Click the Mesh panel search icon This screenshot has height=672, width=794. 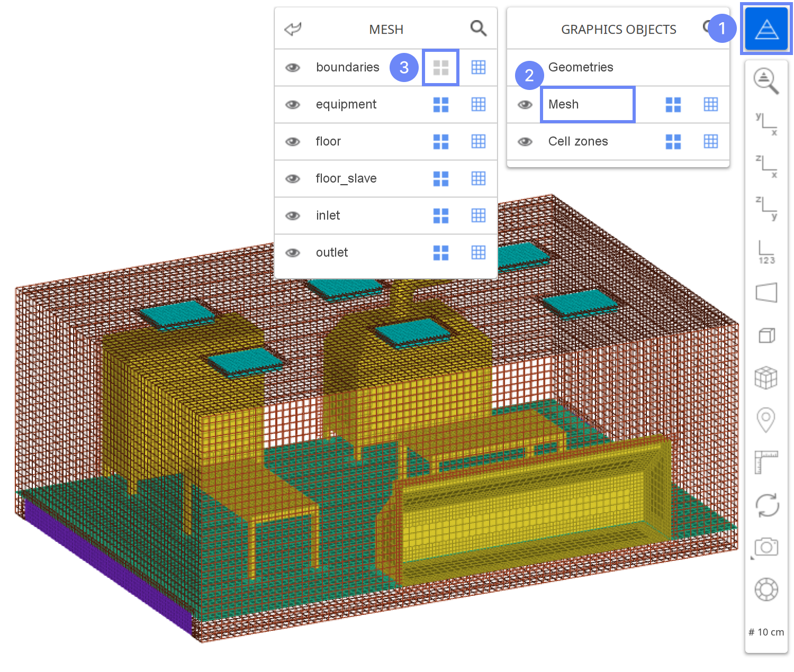click(479, 29)
